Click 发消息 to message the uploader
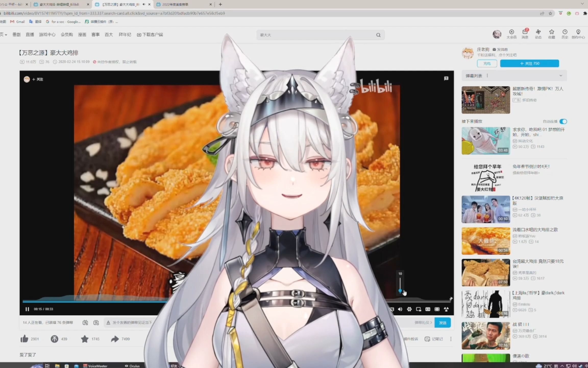The height and width of the screenshot is (368, 588). click(x=500, y=50)
